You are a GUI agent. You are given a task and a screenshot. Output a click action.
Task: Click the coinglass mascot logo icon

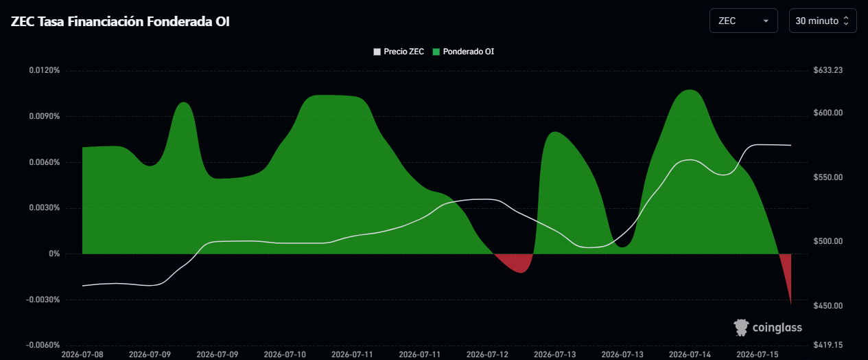[x=741, y=328]
